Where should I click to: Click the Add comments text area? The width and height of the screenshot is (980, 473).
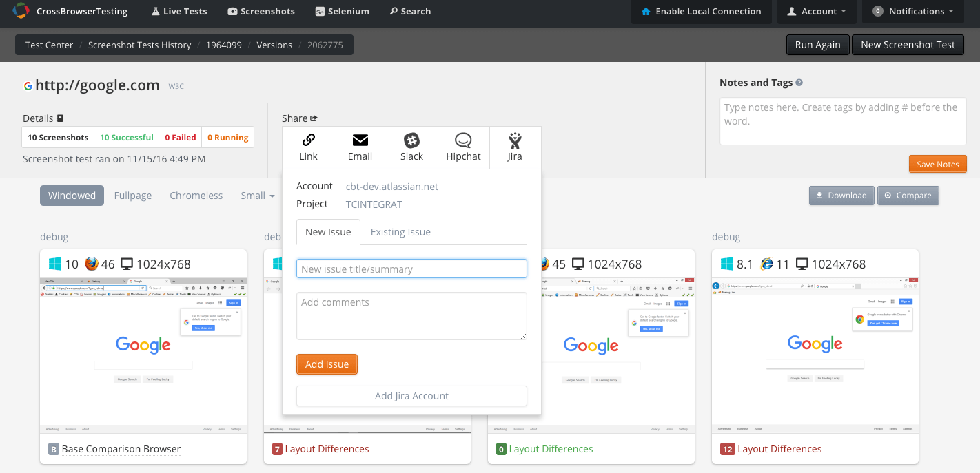click(x=411, y=316)
